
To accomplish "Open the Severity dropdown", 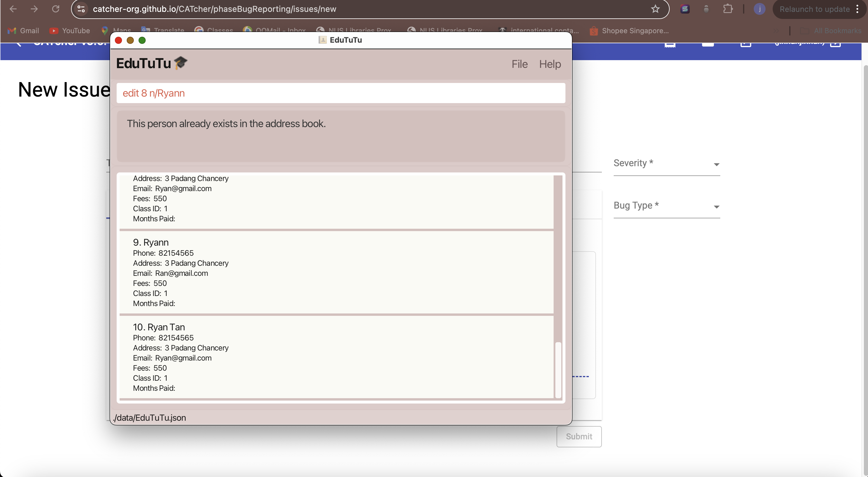I will point(666,164).
